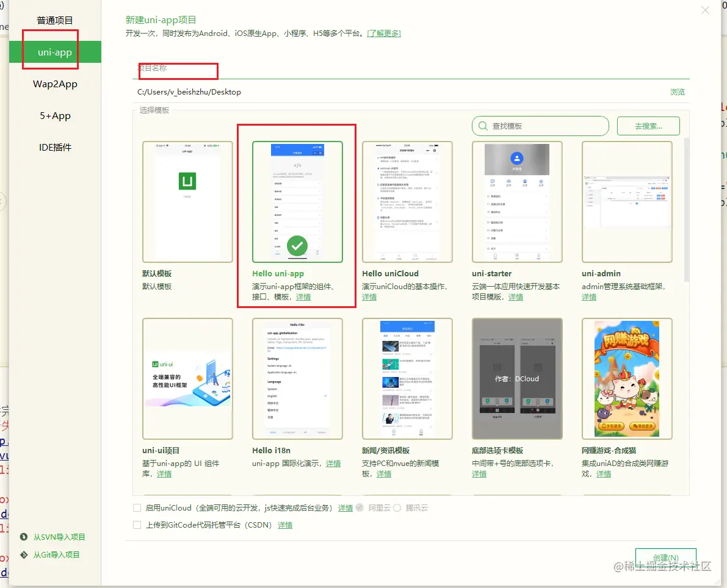Click 从SVN导入项目 link
Screen dimensions: 727x588
[59, 537]
